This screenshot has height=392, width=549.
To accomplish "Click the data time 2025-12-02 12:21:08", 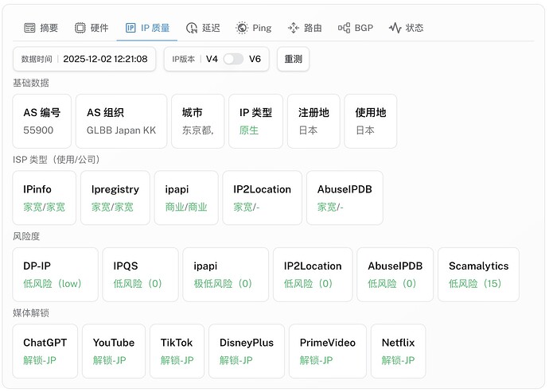I will pyautogui.click(x=105, y=59).
